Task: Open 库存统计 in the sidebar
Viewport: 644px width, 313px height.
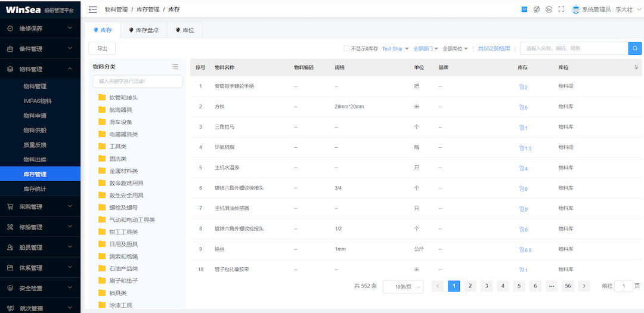Action: point(35,189)
